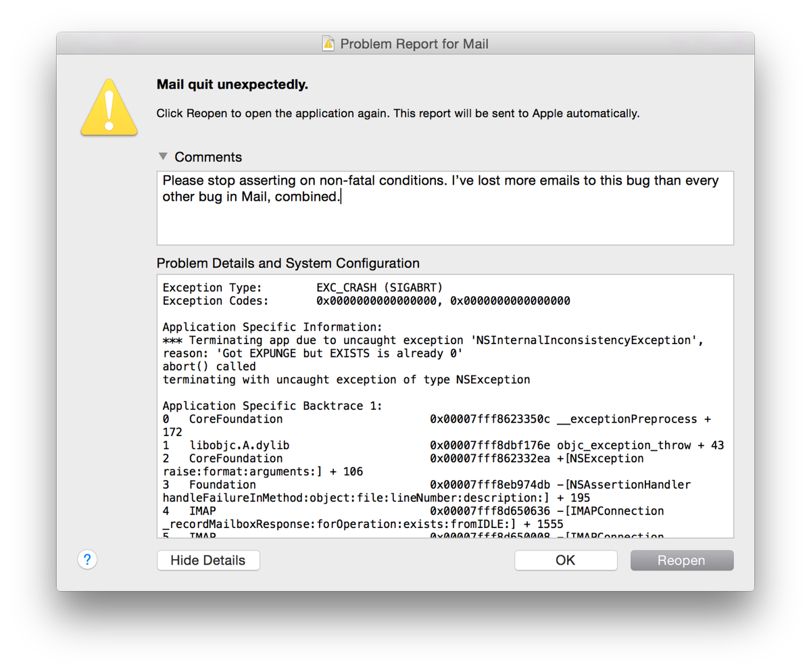Screen dimensions: 811x672
Task: Click the 'Foundation' NSAssertionHandler backtrace row
Action: tap(427, 485)
